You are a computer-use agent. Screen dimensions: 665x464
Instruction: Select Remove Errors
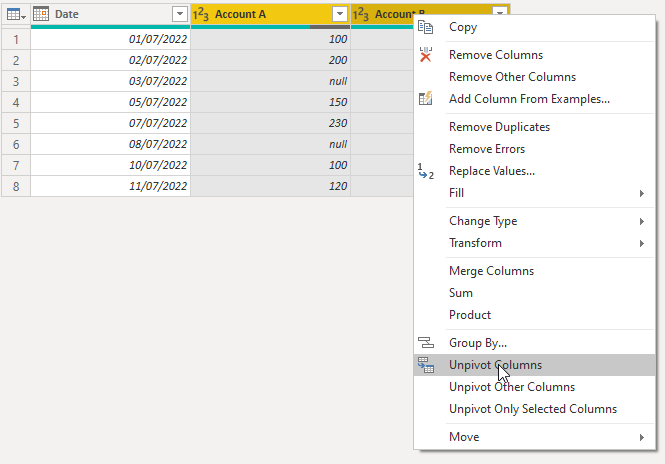point(534,149)
